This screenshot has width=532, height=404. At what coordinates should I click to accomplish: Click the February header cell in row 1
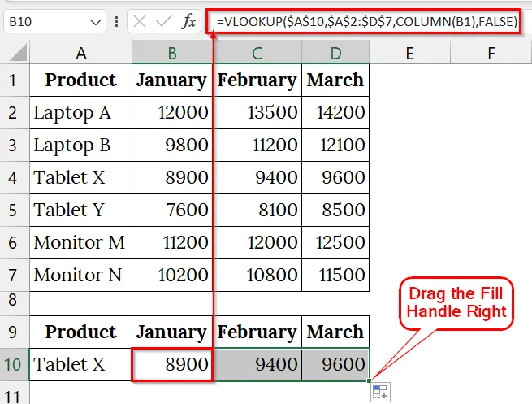click(x=257, y=80)
